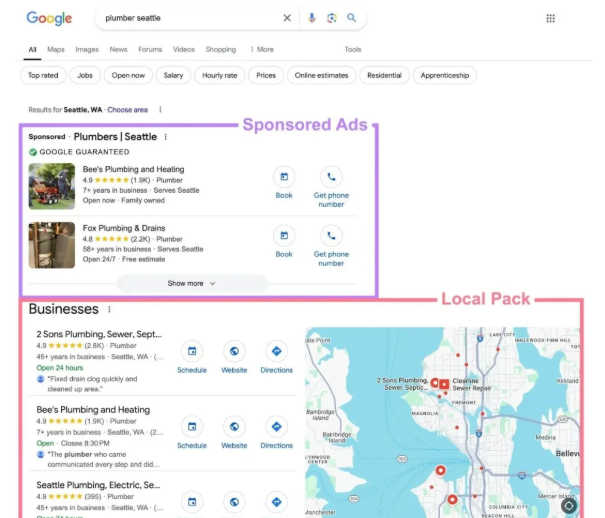Toggle the Open now filter chip
This screenshot has width=605, height=518.
coord(128,75)
